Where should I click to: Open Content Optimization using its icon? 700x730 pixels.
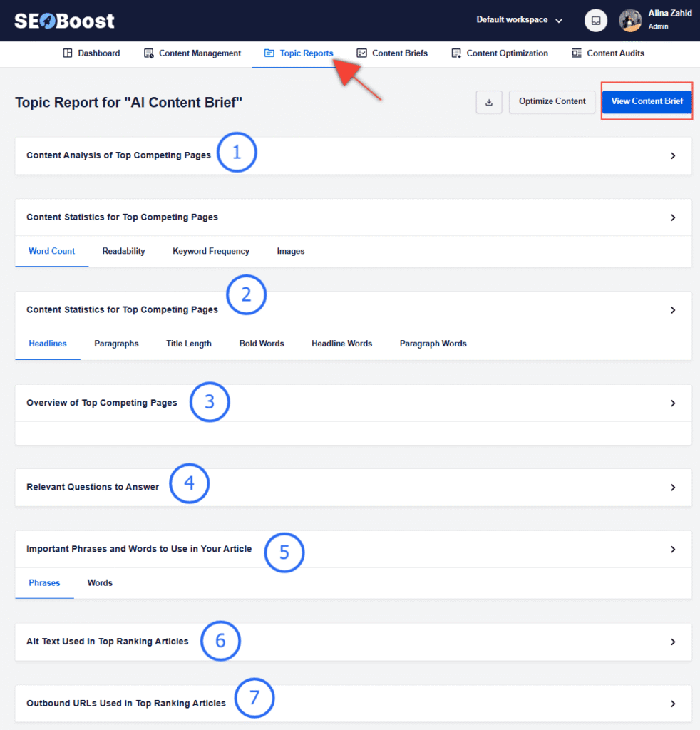[456, 53]
